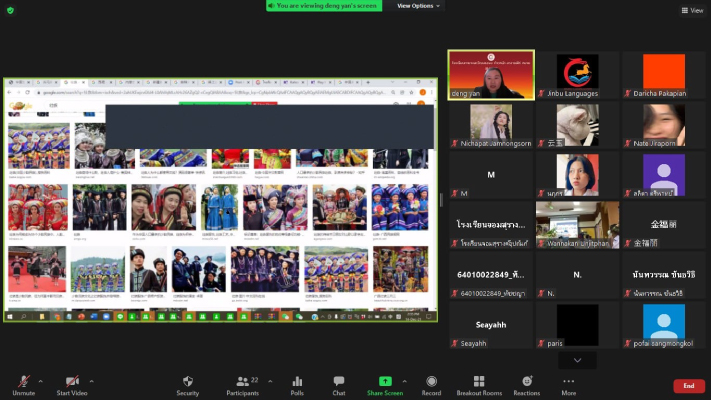Screen dimensions: 711x400
Task: Open the Security shield icon
Action: [x=188, y=381]
